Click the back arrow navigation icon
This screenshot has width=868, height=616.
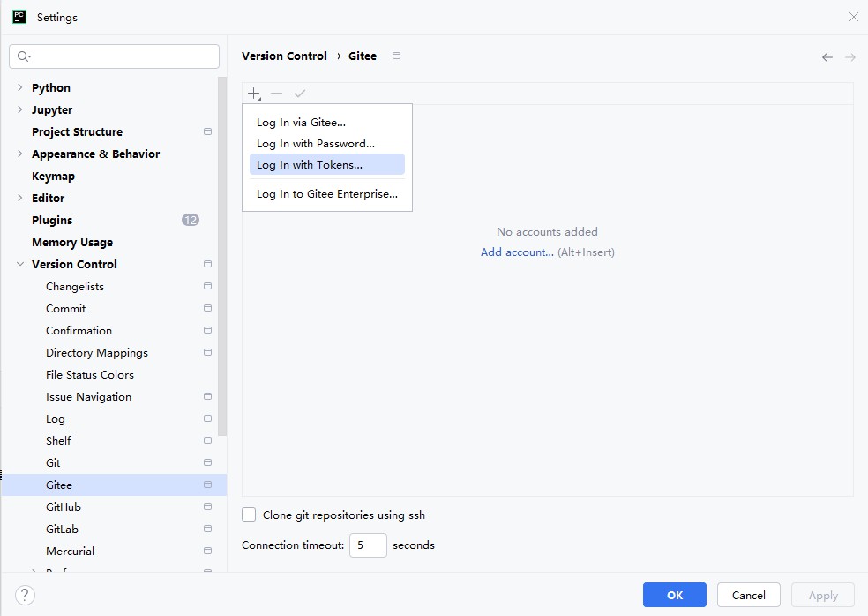pos(827,57)
